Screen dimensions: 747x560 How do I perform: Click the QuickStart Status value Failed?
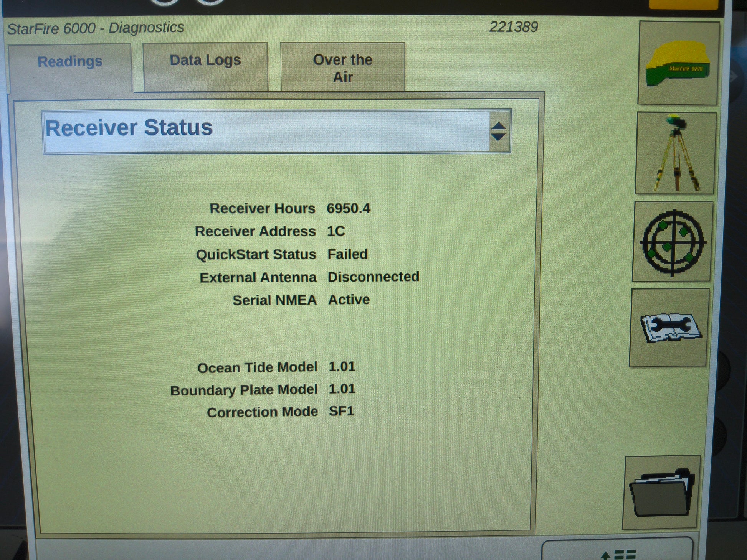pyautogui.click(x=347, y=254)
